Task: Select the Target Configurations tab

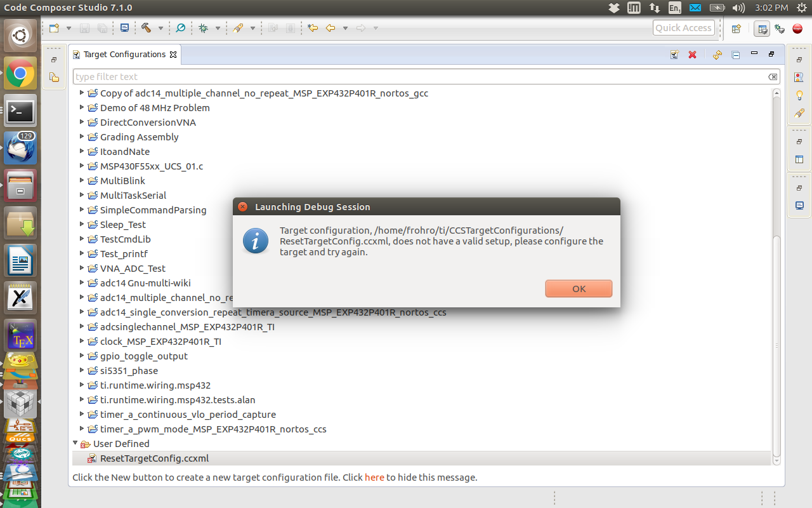Action: (124, 55)
